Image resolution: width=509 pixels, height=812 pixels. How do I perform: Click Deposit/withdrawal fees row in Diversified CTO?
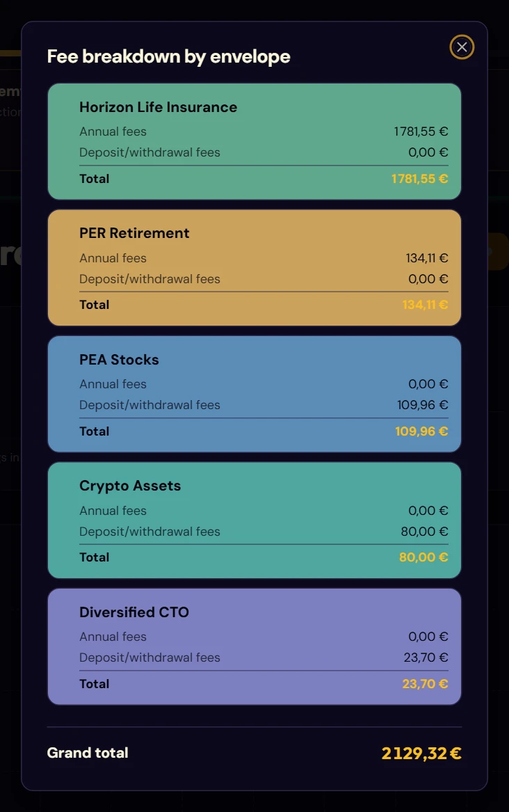tap(264, 657)
